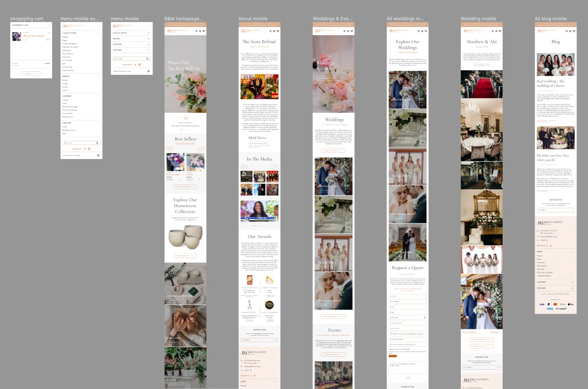The width and height of the screenshot is (588, 389).
Task: Expand Support section in All blog footer
Action: (572, 282)
